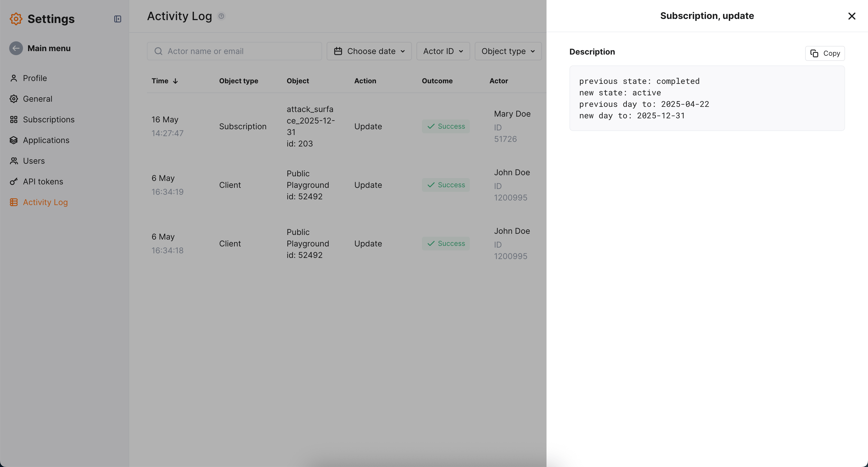Click the calendar icon in Choose date
This screenshot has width=868, height=467.
pos(338,51)
